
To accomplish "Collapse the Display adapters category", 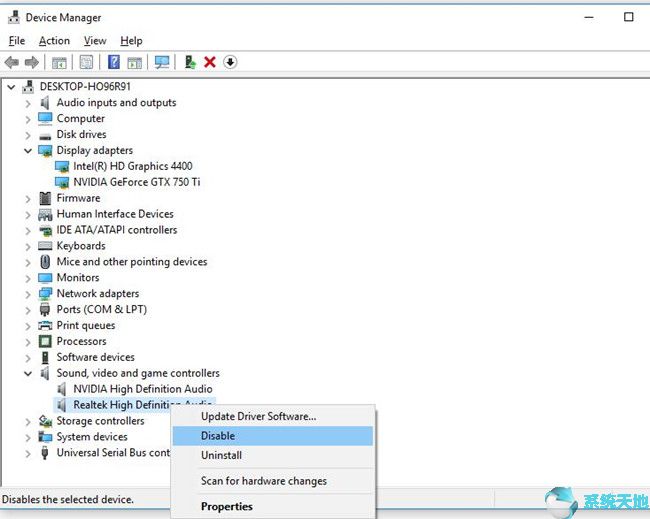I will pyautogui.click(x=27, y=150).
